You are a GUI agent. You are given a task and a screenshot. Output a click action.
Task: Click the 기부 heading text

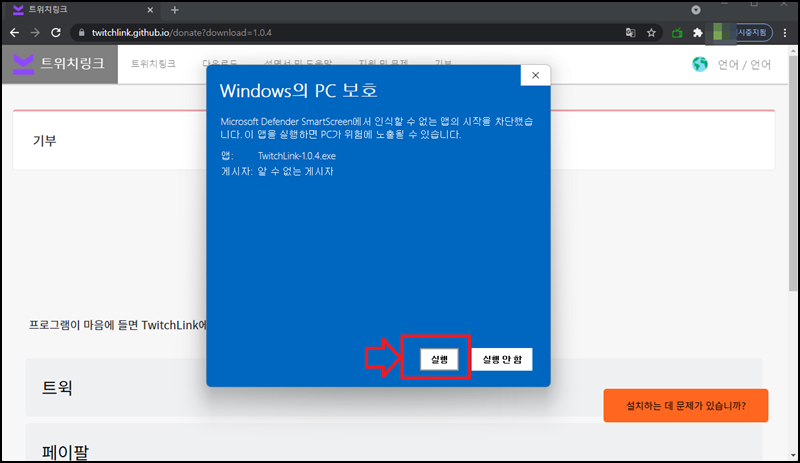click(44, 140)
